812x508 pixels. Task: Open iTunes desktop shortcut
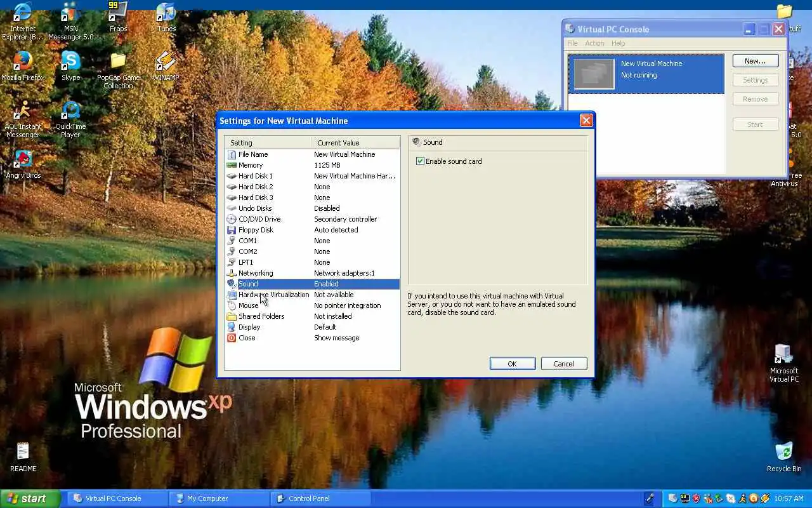pos(166,18)
